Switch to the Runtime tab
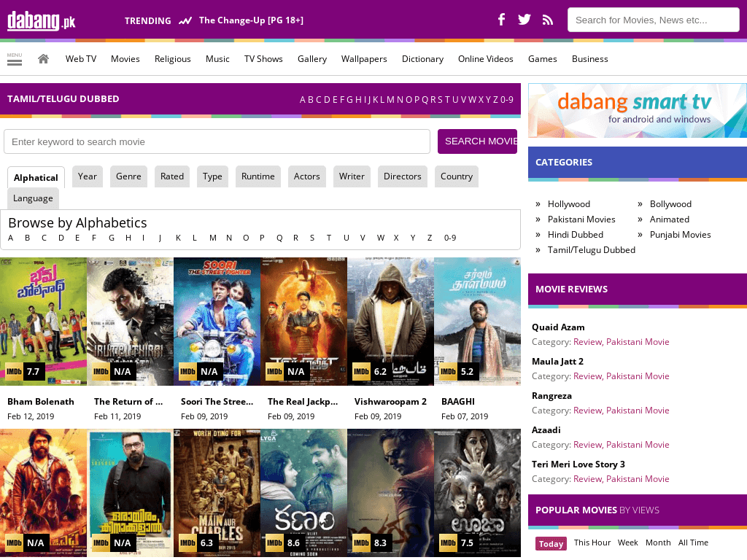Viewport: 747px width, 560px height. click(258, 176)
